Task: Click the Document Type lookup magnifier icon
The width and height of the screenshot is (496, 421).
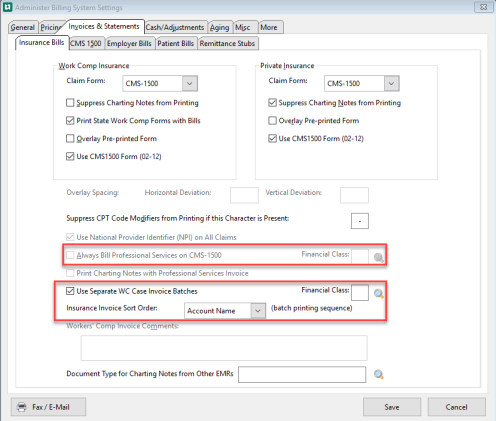Action: coord(379,374)
